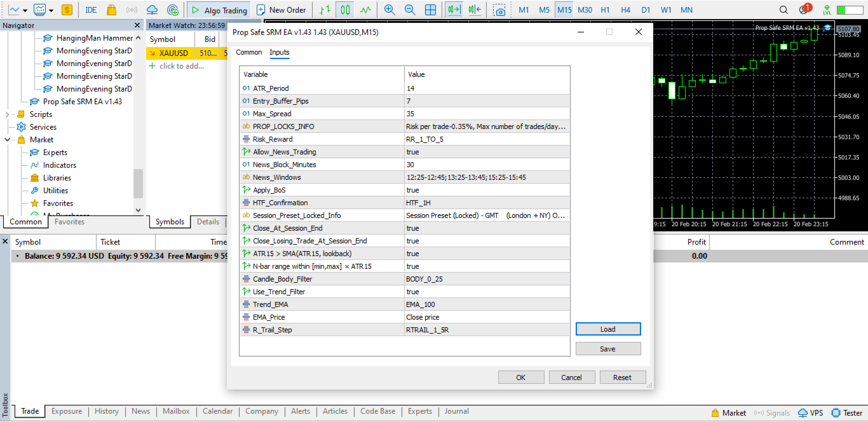The height and width of the screenshot is (422, 868).
Task: Click the tile windows grid icon
Action: pos(430,10)
